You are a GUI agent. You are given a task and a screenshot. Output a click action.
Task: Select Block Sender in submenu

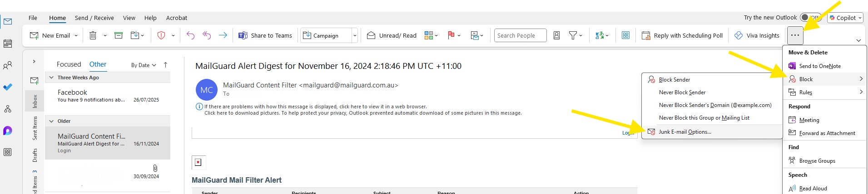[712, 79]
